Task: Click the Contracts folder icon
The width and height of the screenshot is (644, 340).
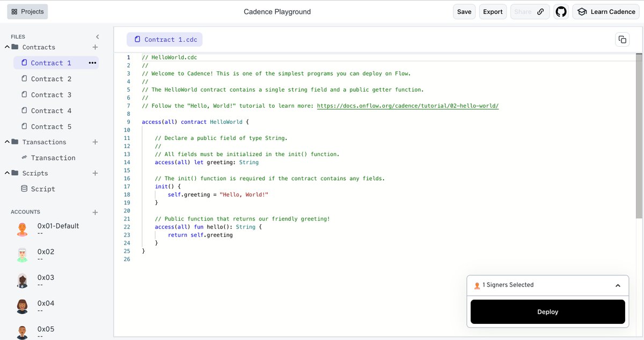Action: point(15,47)
